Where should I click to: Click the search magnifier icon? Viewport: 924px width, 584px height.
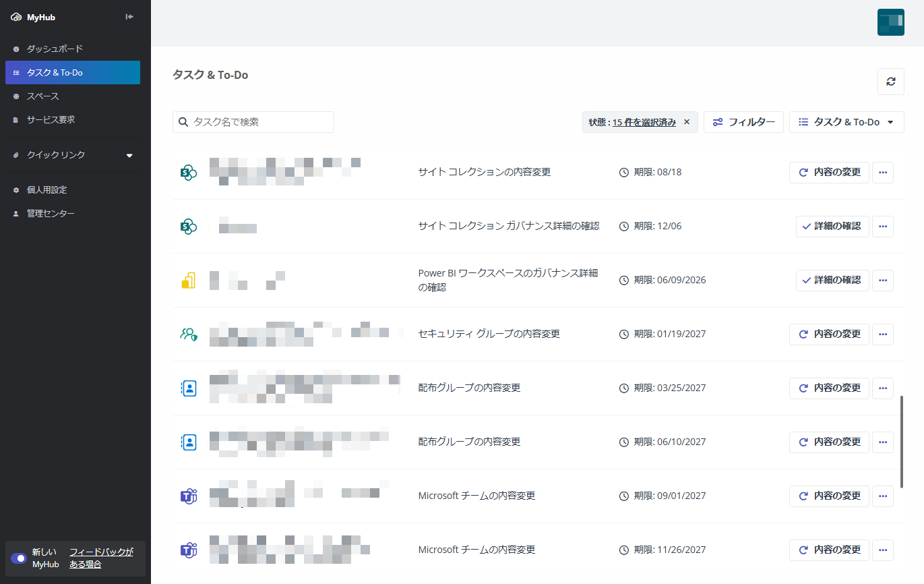183,122
